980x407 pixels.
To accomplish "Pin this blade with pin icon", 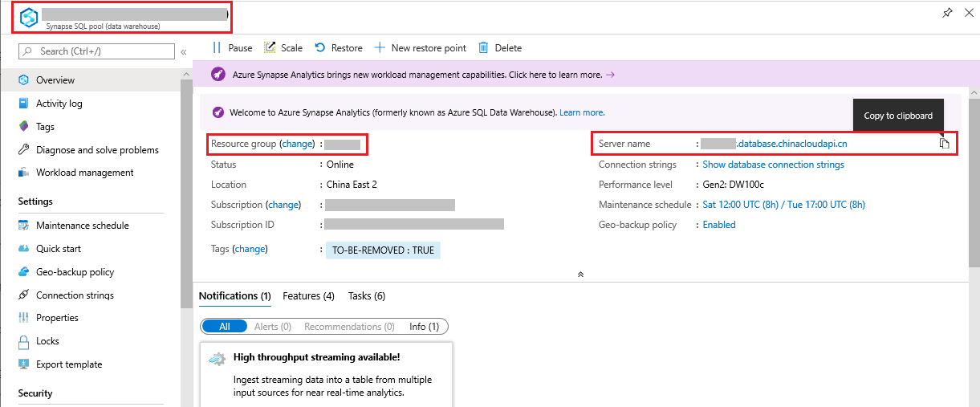I will (x=947, y=14).
